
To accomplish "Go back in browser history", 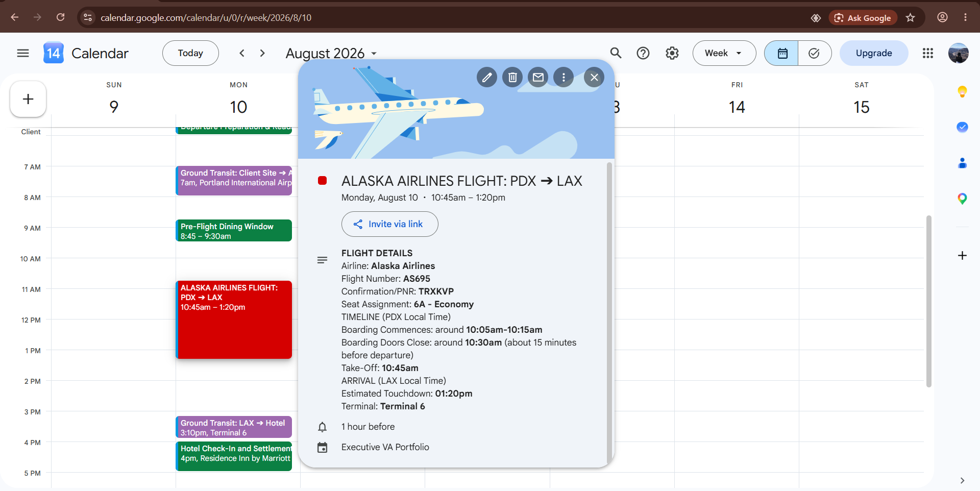I will point(15,17).
